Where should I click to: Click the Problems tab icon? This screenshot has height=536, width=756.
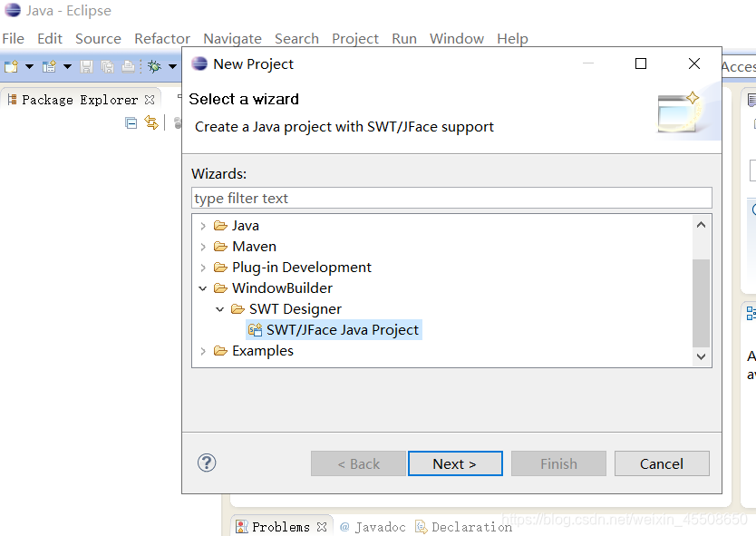tap(242, 527)
